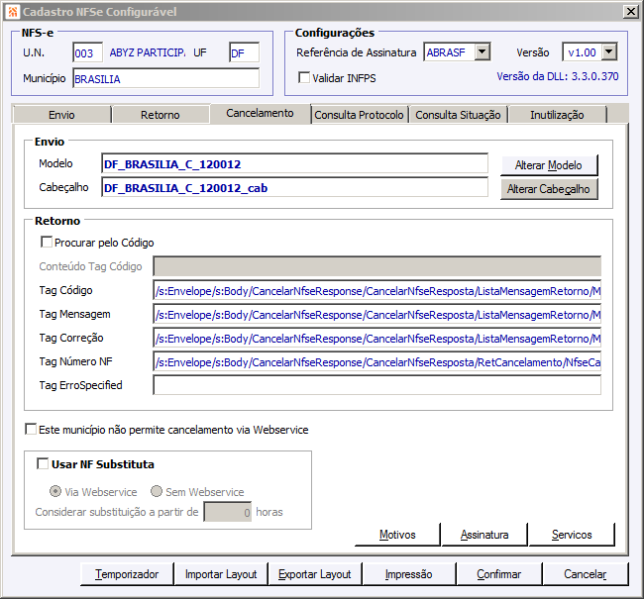Click Exportar Layout button

[315, 574]
